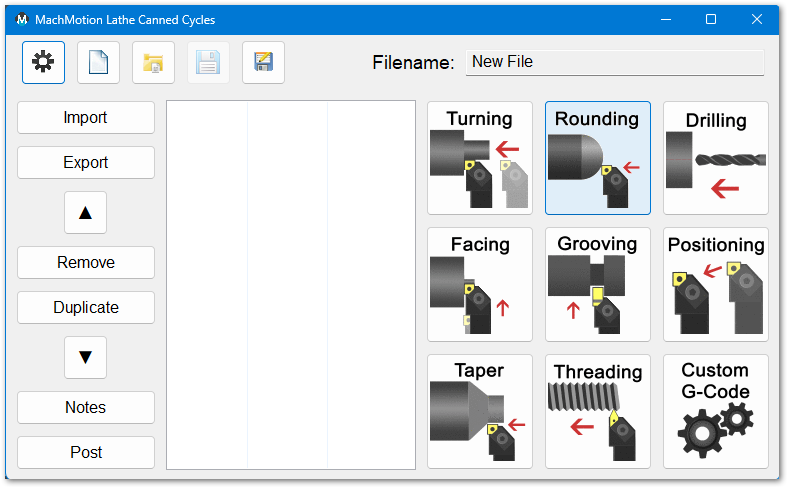Choose the Threading cycle
This screenshot has height=488, width=788.
598,411
